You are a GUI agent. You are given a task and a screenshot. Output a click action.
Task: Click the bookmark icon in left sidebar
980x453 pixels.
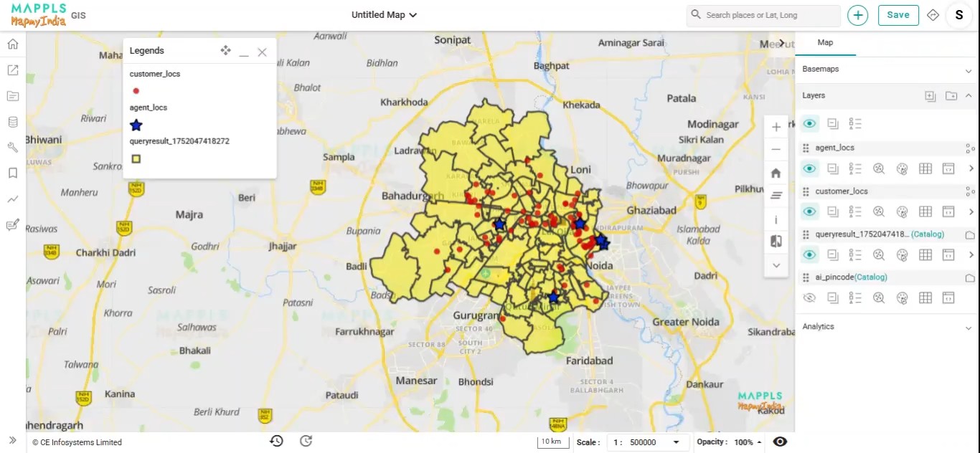[13, 173]
